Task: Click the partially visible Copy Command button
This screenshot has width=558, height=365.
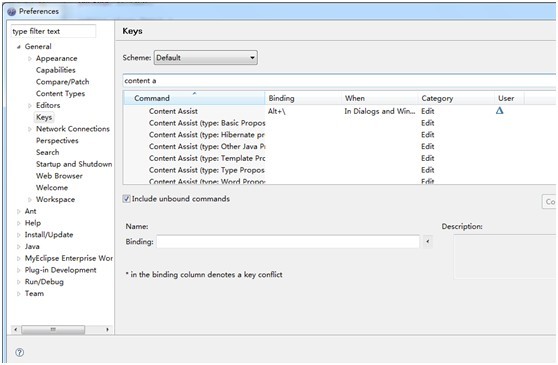Action: [549, 202]
